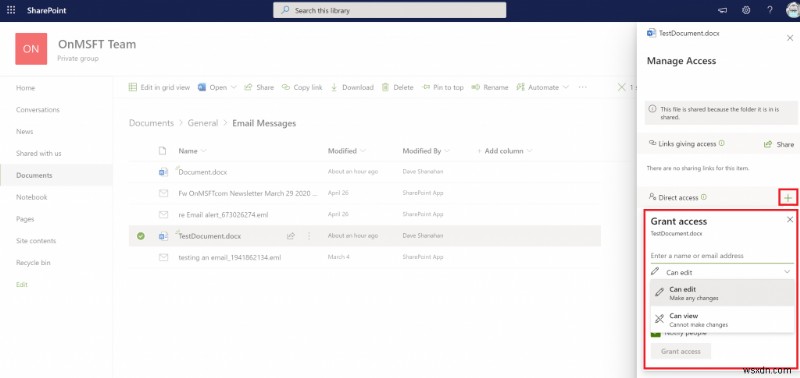Image resolution: width=800 pixels, height=378 pixels.
Task: Click Delete in the command bar
Action: point(397,87)
